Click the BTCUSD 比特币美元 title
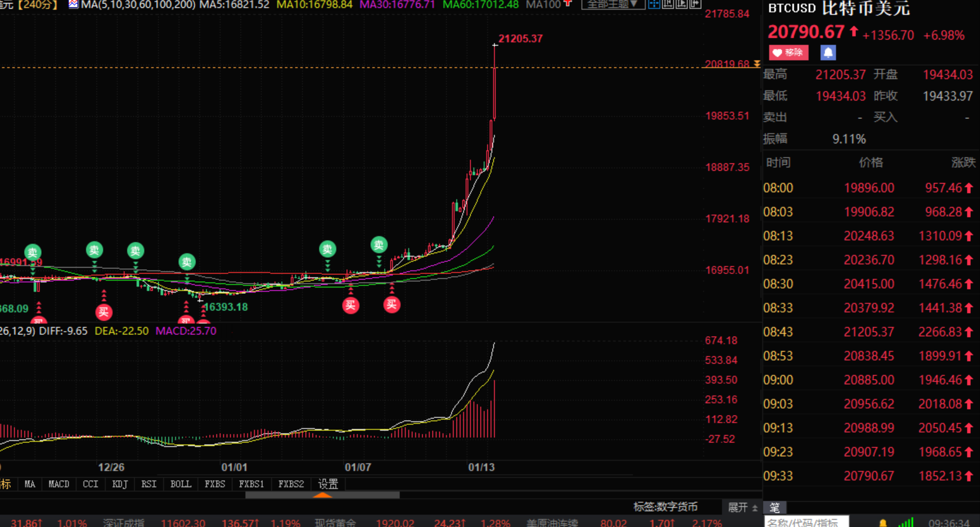Image resolution: width=980 pixels, height=527 pixels. pyautogui.click(x=839, y=8)
